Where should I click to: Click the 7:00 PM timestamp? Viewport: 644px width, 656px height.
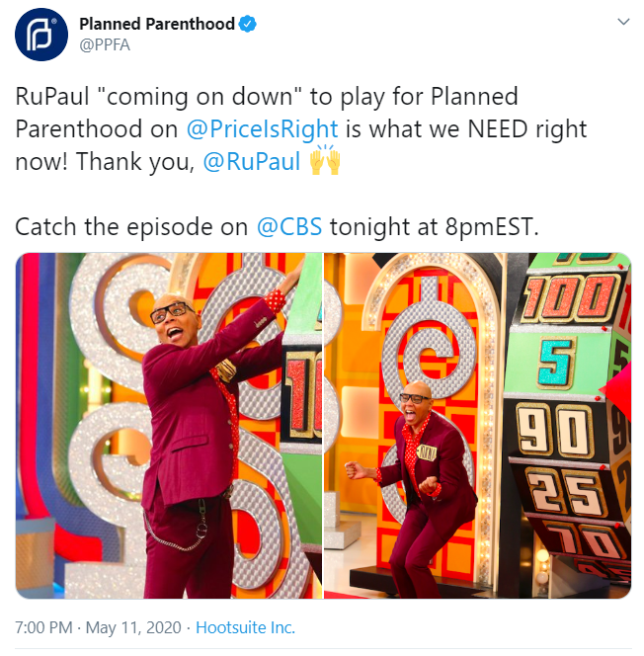click(43, 627)
